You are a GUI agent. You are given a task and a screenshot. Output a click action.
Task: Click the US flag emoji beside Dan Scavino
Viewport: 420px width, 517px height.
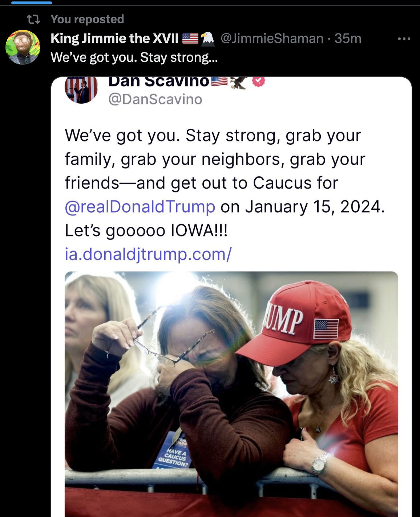[219, 81]
